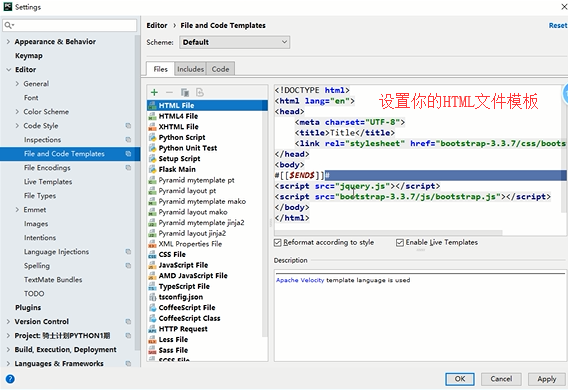The height and width of the screenshot is (390, 568).
Task: Click the search magnifier icon in settings
Action: (x=9, y=25)
